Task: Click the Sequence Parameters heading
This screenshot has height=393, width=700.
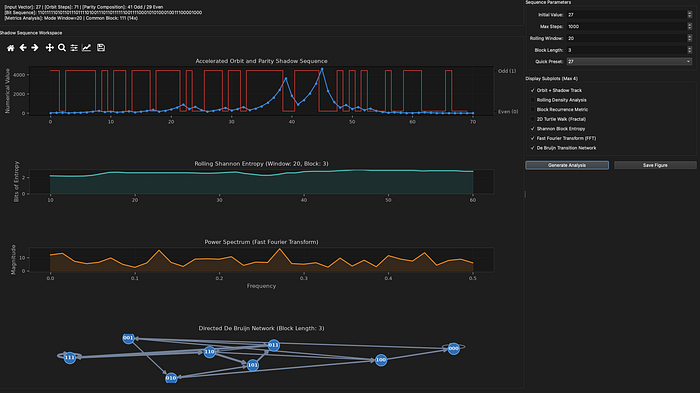Action: click(548, 3)
